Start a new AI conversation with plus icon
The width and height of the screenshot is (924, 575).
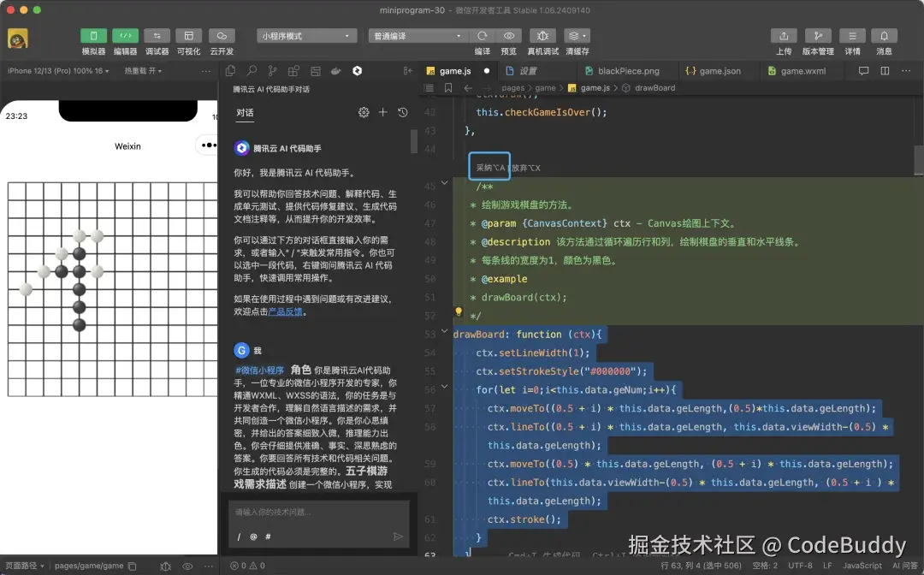382,112
